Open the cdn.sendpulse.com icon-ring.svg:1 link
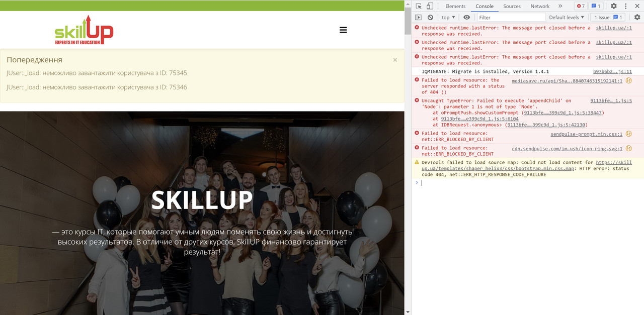This screenshot has height=315, width=644. point(567,148)
